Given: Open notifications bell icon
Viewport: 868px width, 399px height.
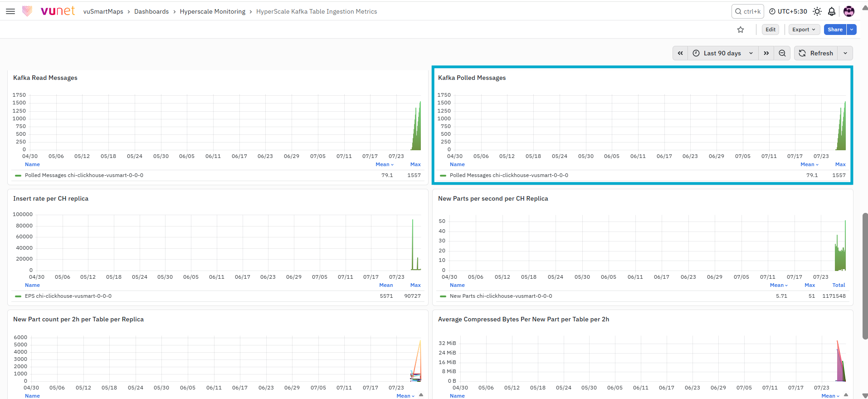Looking at the screenshot, I should [x=832, y=11].
